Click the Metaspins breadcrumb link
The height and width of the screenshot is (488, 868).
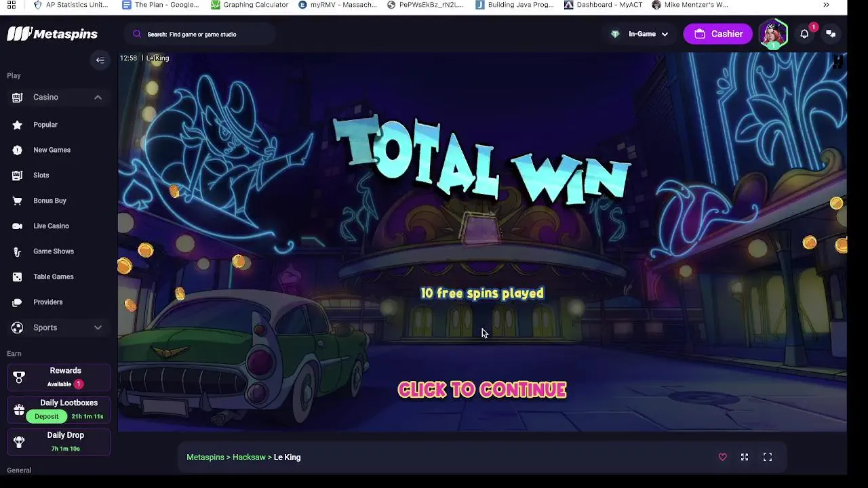tap(205, 457)
